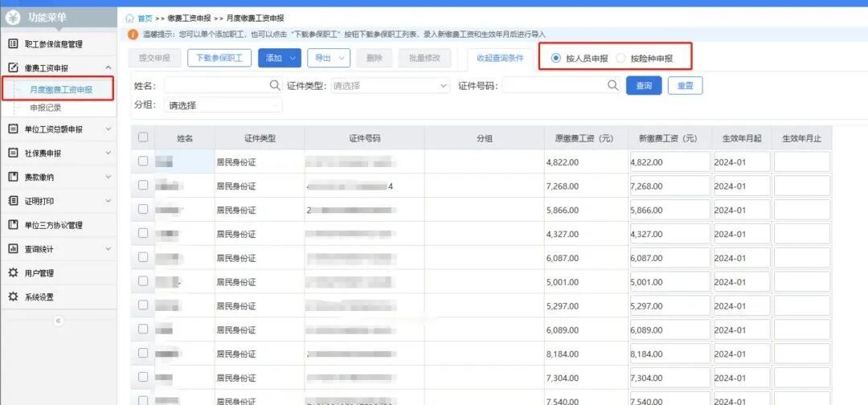The width and height of the screenshot is (868, 405).
Task: Click the 删除 button
Action: click(375, 58)
